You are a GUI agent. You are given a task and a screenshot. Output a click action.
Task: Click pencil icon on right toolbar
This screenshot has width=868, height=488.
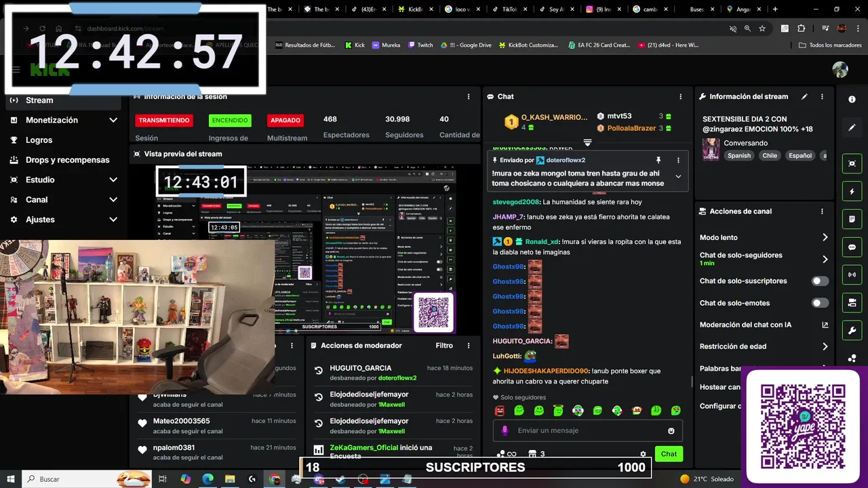pyautogui.click(x=852, y=127)
